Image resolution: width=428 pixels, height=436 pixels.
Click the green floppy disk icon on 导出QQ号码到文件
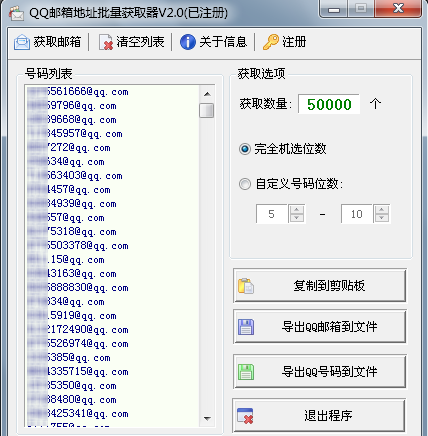tap(246, 372)
